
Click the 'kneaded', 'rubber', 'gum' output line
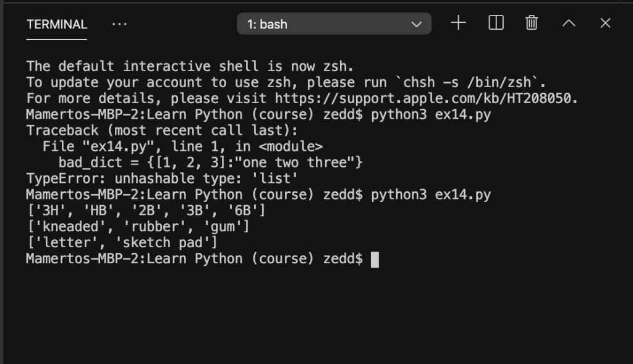138,226
